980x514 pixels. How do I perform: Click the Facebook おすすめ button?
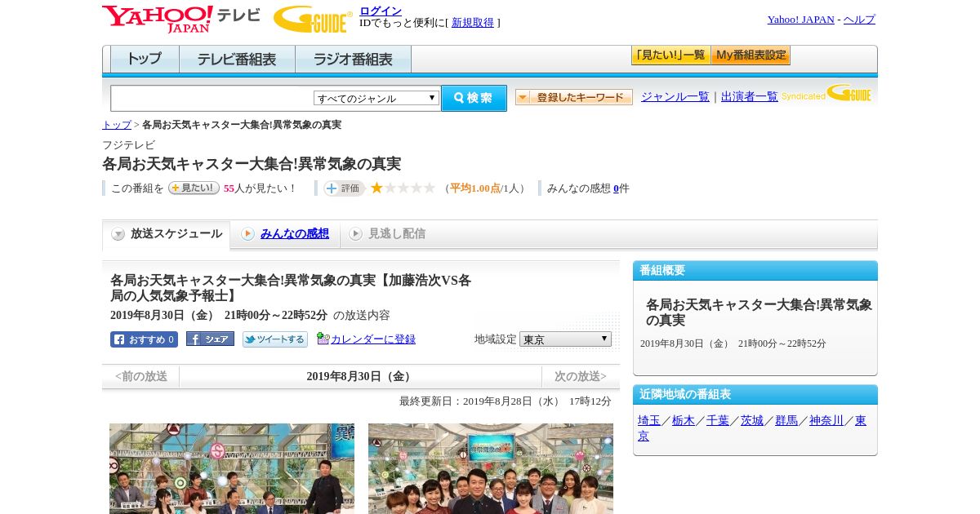(x=144, y=339)
